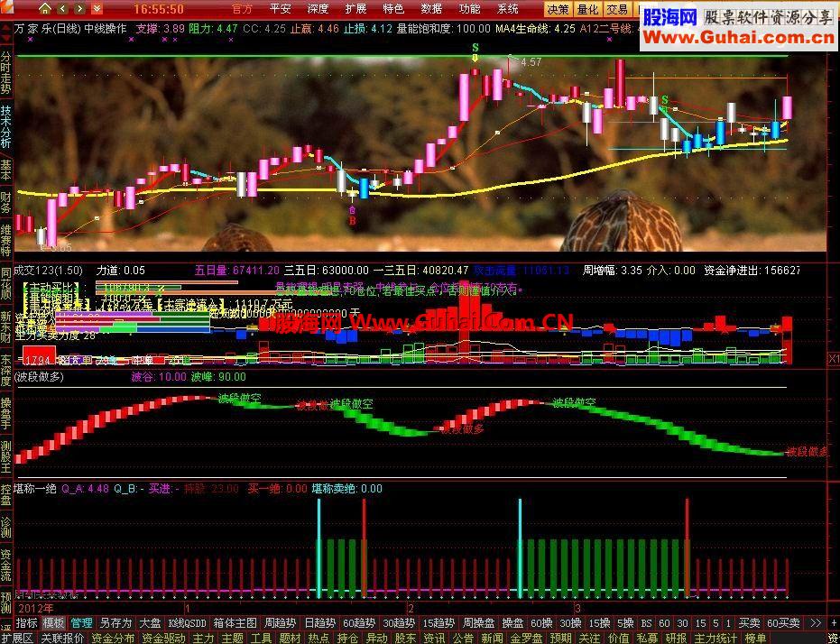The image size is (840, 644).
Task: Select the 60买卖 tab
Action: click(783, 623)
